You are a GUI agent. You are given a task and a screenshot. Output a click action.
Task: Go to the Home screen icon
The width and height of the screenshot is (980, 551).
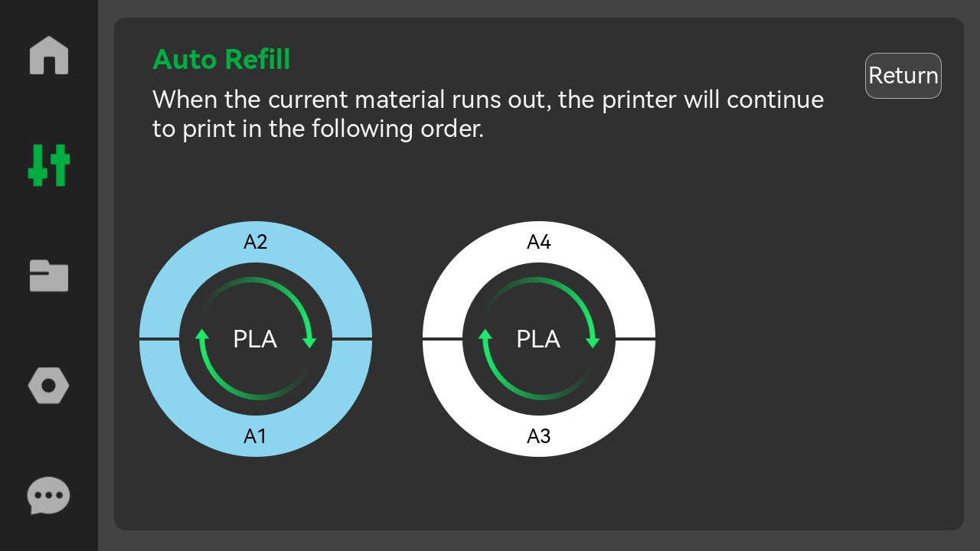pos(49,55)
